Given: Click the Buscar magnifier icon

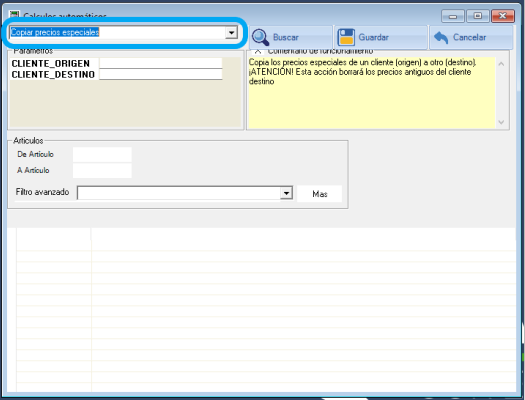Looking at the screenshot, I should click(x=260, y=37).
